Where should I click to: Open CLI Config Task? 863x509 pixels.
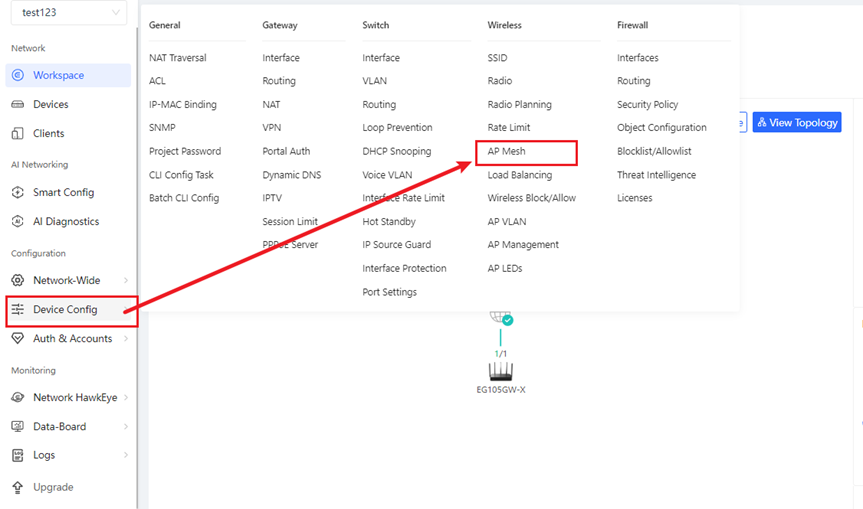click(181, 174)
